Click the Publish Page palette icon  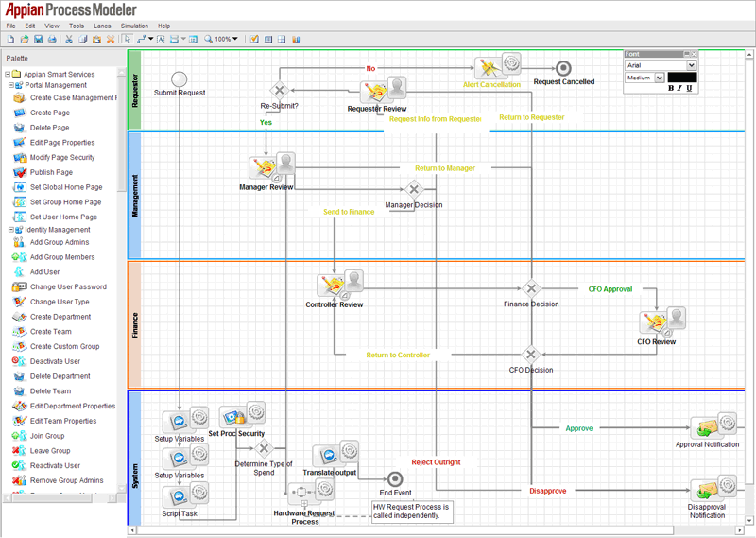19,172
